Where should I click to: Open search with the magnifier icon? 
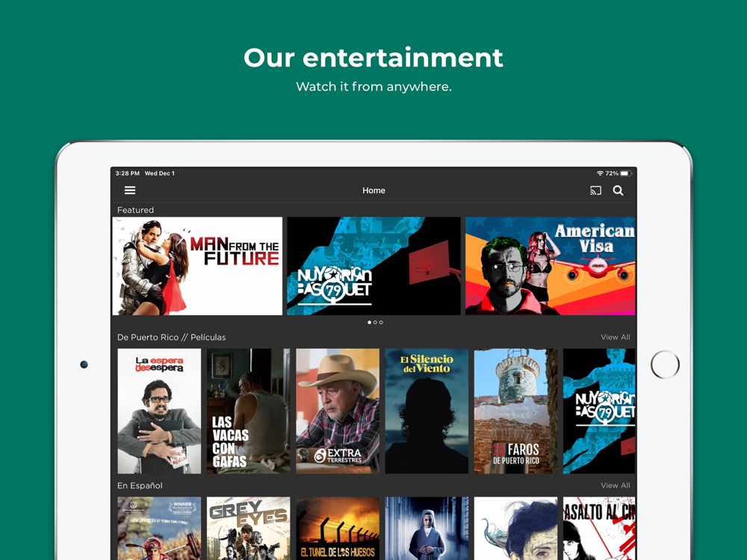point(618,190)
